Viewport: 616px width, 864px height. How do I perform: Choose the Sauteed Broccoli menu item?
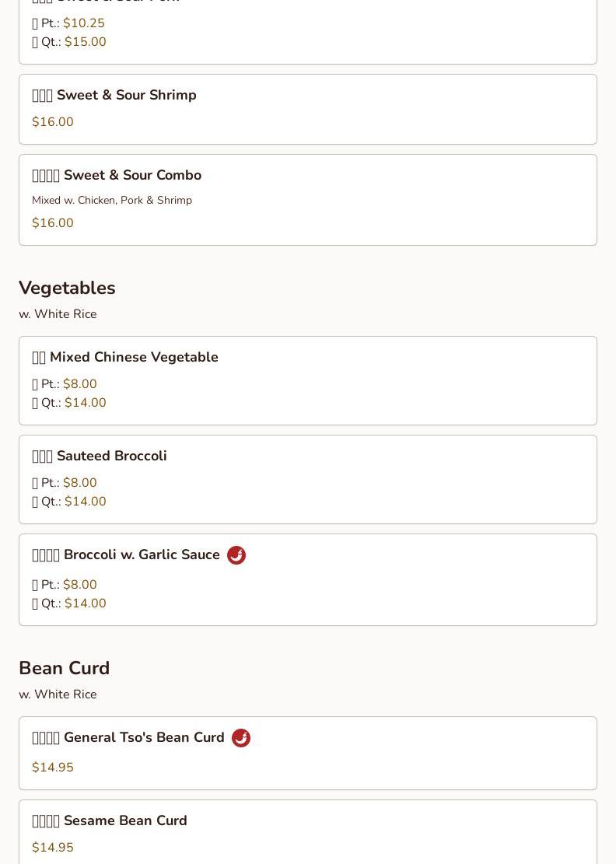point(308,479)
